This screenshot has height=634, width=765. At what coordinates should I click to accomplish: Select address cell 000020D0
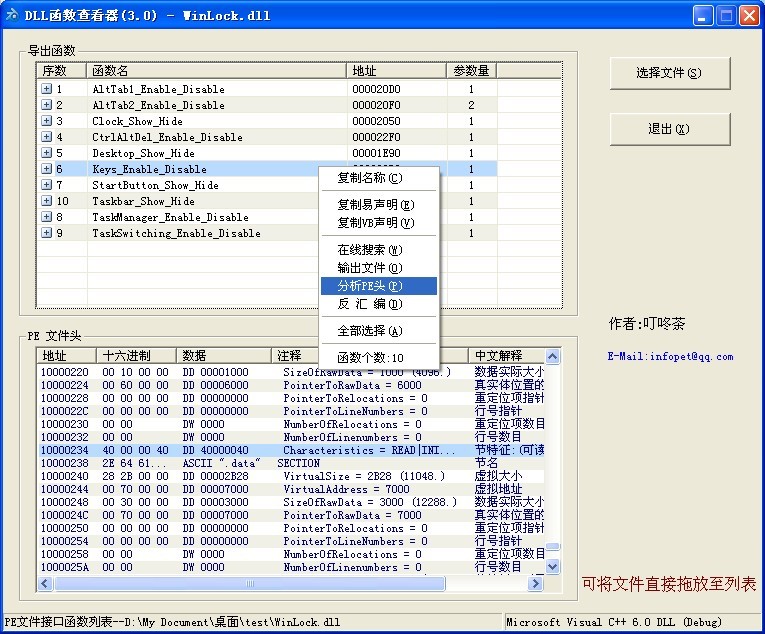click(x=376, y=89)
